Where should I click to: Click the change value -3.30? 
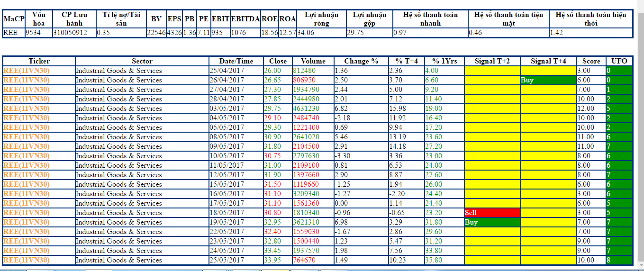click(x=343, y=156)
